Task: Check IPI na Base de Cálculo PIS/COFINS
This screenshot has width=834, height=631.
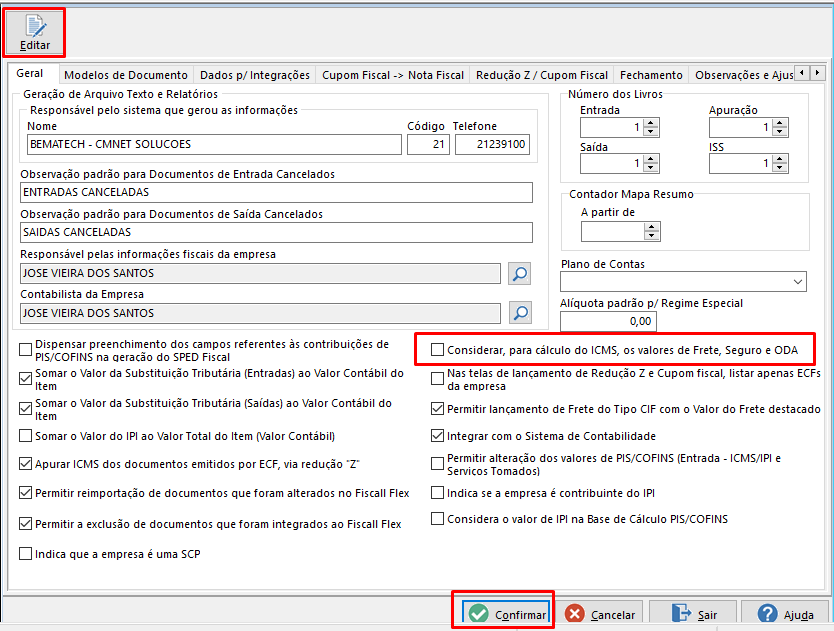Action: pyautogui.click(x=437, y=519)
